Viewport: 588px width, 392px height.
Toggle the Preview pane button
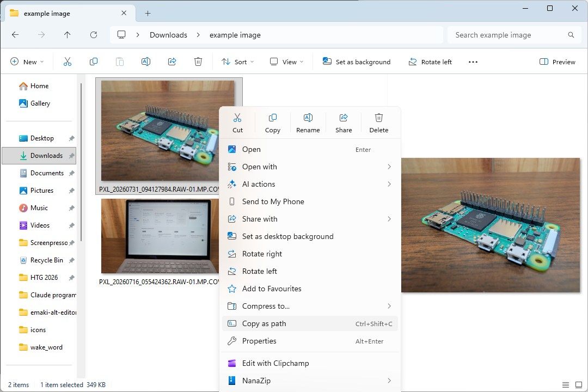click(558, 62)
